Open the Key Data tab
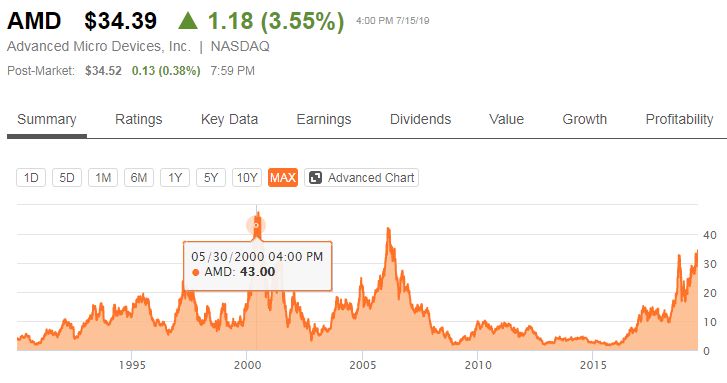 point(230,120)
